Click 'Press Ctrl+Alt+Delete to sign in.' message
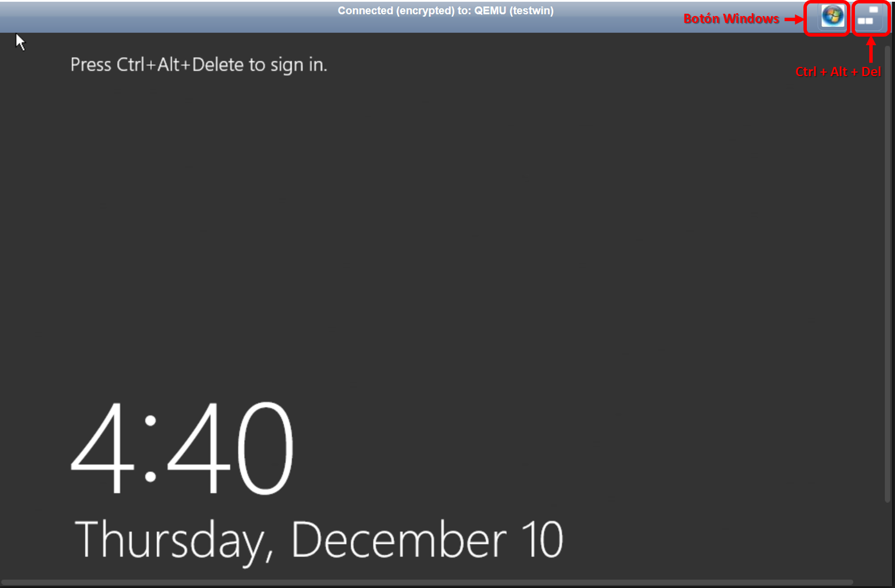This screenshot has width=895, height=588. (199, 65)
